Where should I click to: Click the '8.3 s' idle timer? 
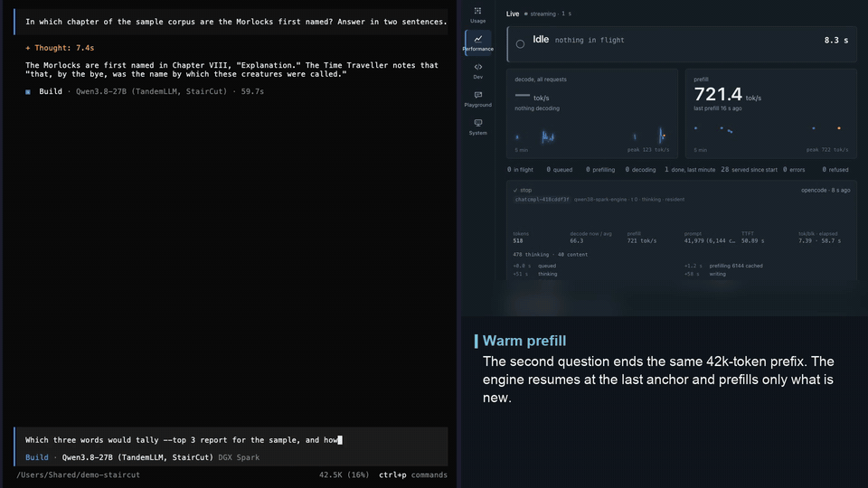coord(835,41)
